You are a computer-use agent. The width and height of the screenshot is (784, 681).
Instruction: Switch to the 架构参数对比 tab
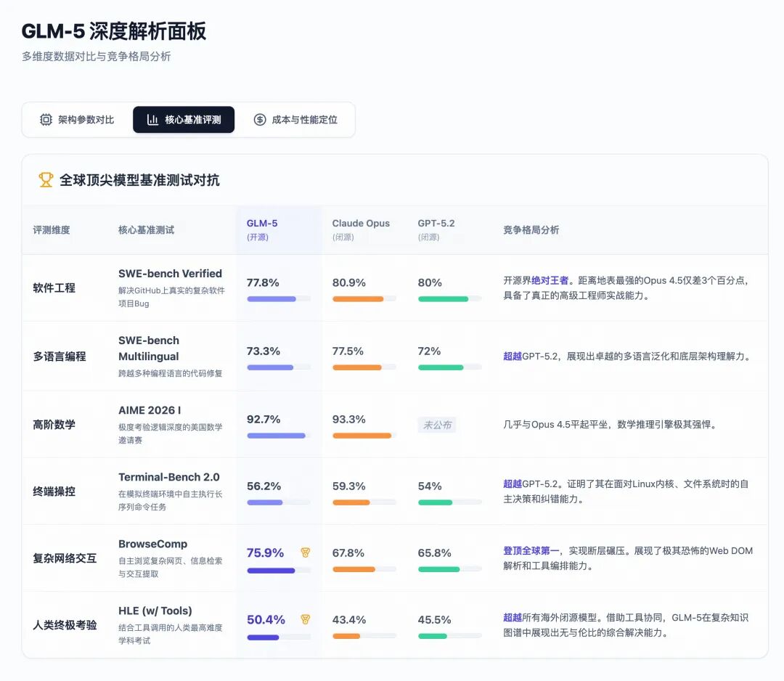77,120
